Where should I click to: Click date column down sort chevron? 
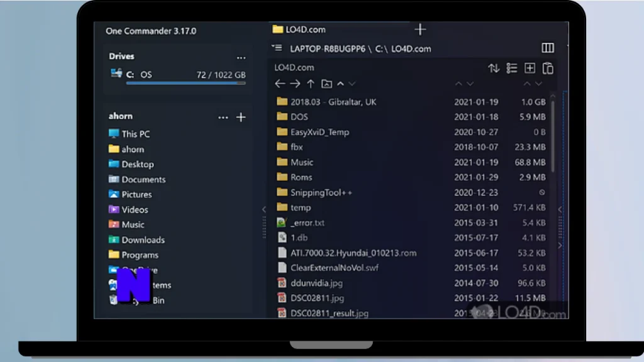point(470,84)
